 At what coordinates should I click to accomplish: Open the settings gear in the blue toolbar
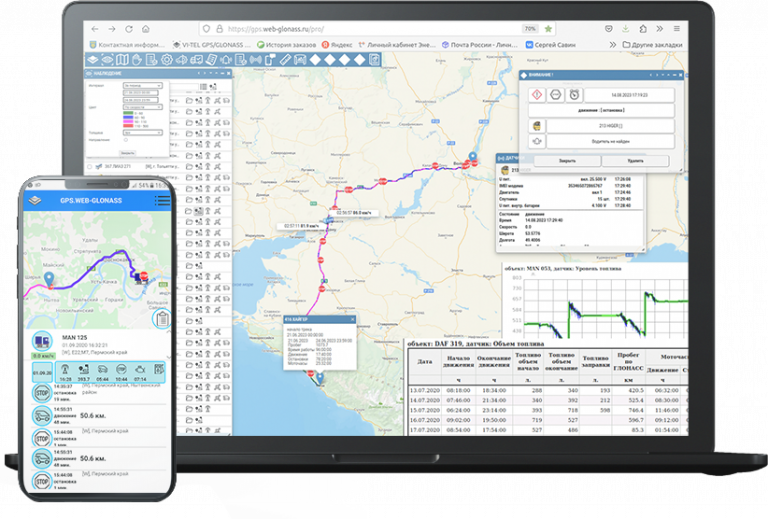click(167, 60)
